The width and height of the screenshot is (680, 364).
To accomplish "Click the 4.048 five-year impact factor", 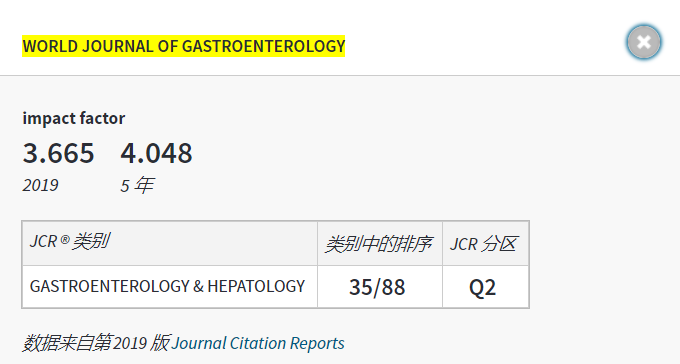I will [157, 153].
